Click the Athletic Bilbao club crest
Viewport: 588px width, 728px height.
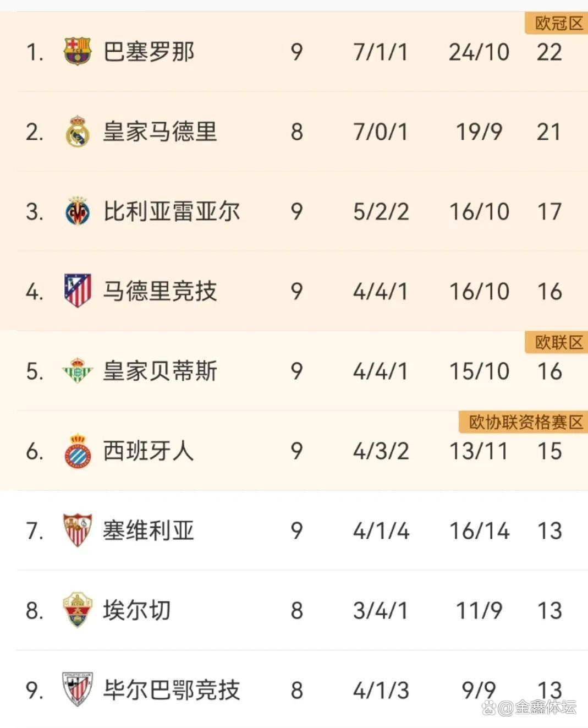pyautogui.click(x=78, y=688)
